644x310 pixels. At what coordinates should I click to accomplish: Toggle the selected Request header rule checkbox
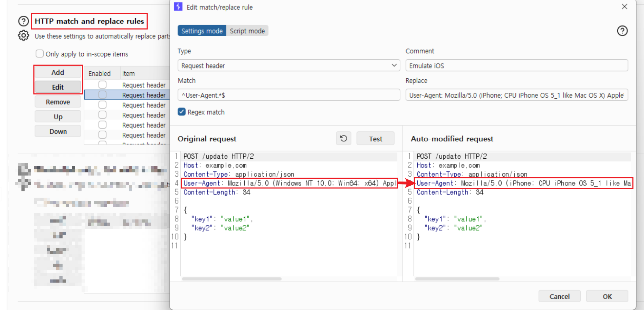click(x=102, y=95)
